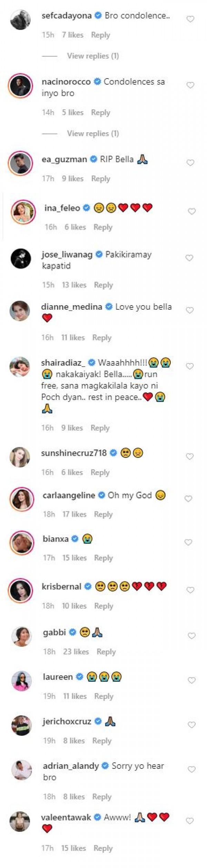
Task: Expand replies under nacinorocco's comment
Action: tap(93, 133)
